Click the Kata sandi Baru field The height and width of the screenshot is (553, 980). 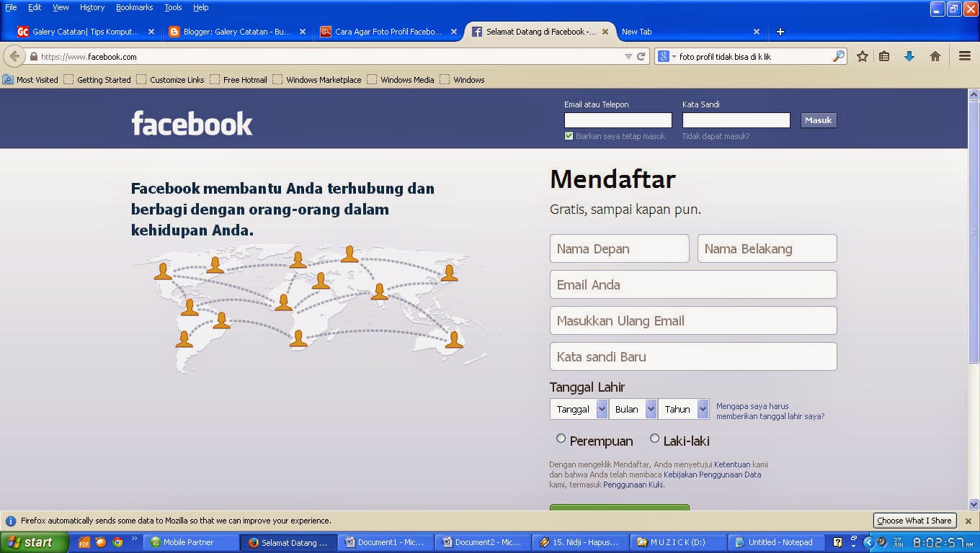(x=693, y=356)
